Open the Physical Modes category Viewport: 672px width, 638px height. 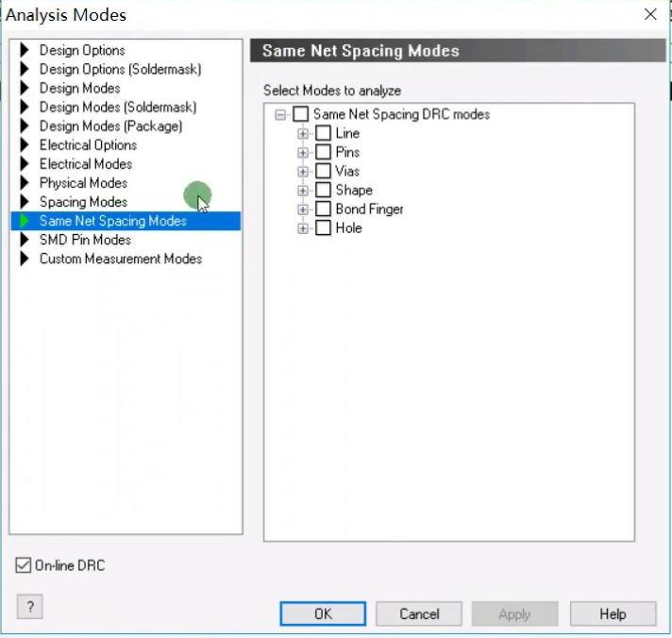coord(83,183)
